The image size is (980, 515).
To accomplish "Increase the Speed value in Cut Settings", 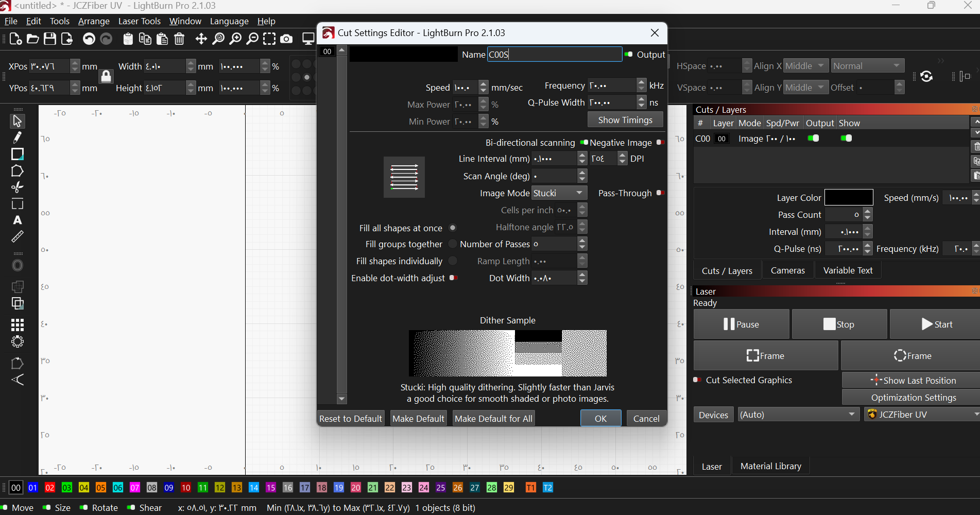I will click(x=483, y=83).
